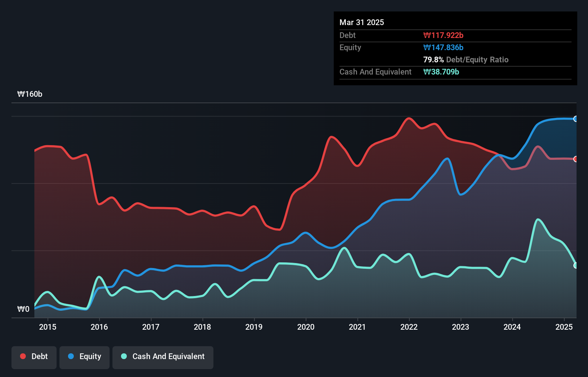The width and height of the screenshot is (588, 377).
Task: Select the Debt endpoint marker on the chart
Action: pos(575,159)
